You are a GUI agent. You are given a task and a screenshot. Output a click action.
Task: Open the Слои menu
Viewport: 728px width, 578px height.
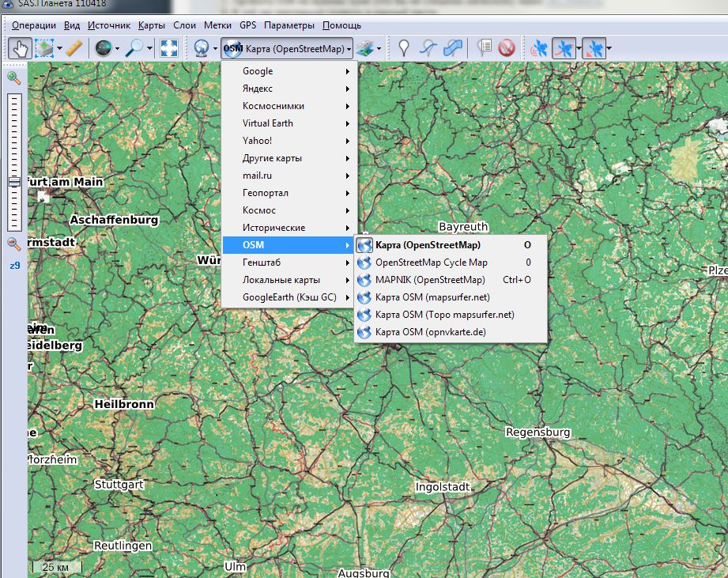184,25
